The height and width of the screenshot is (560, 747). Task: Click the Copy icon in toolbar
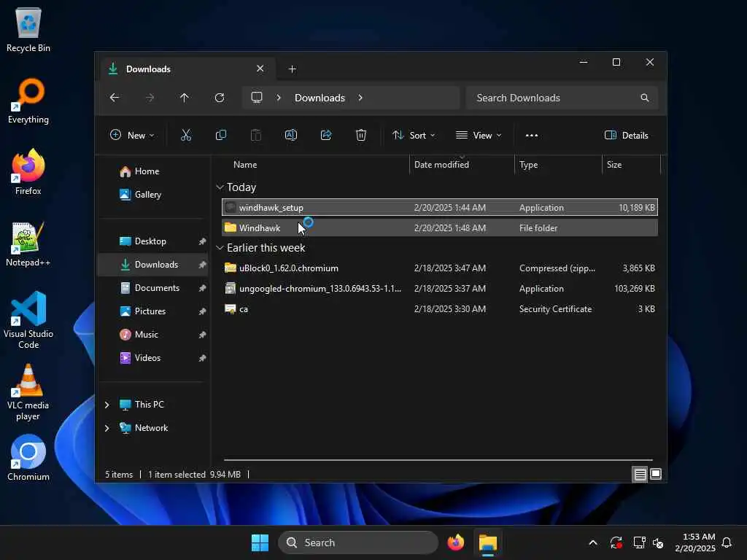click(220, 135)
